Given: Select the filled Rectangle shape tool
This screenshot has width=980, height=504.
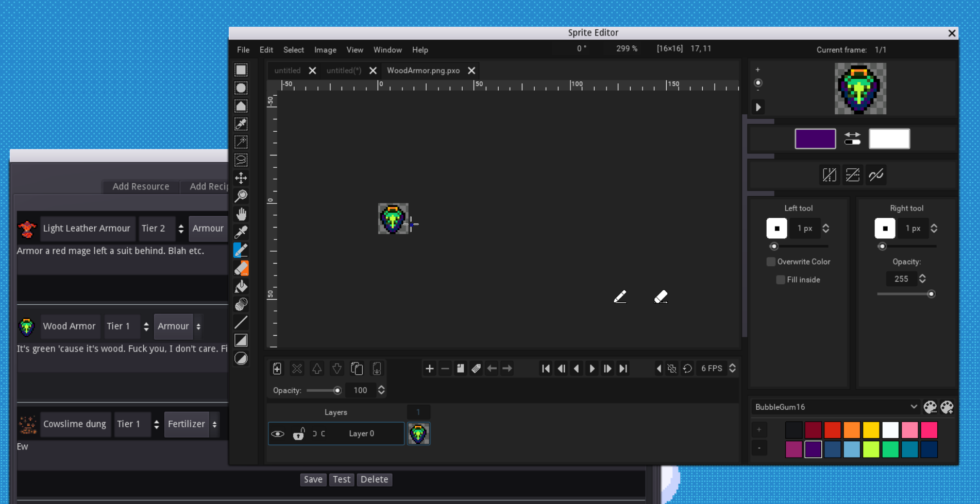Looking at the screenshot, I should (x=241, y=340).
